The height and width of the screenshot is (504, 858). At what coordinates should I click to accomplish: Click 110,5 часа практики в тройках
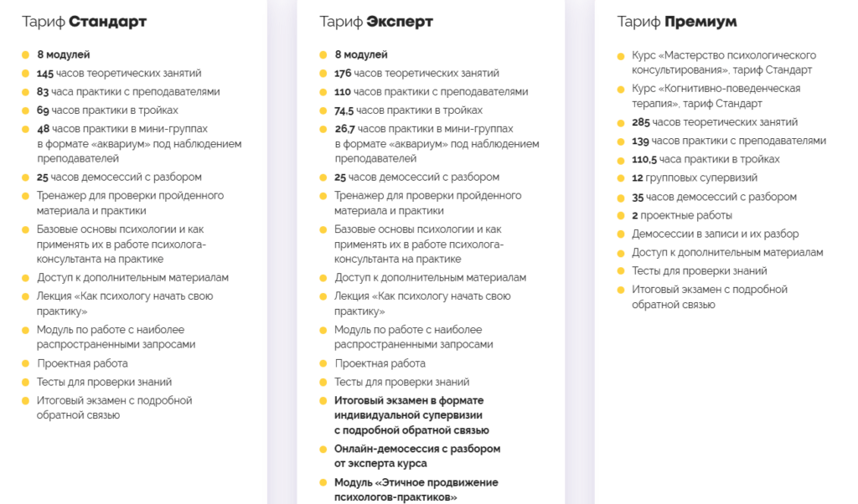706,160
